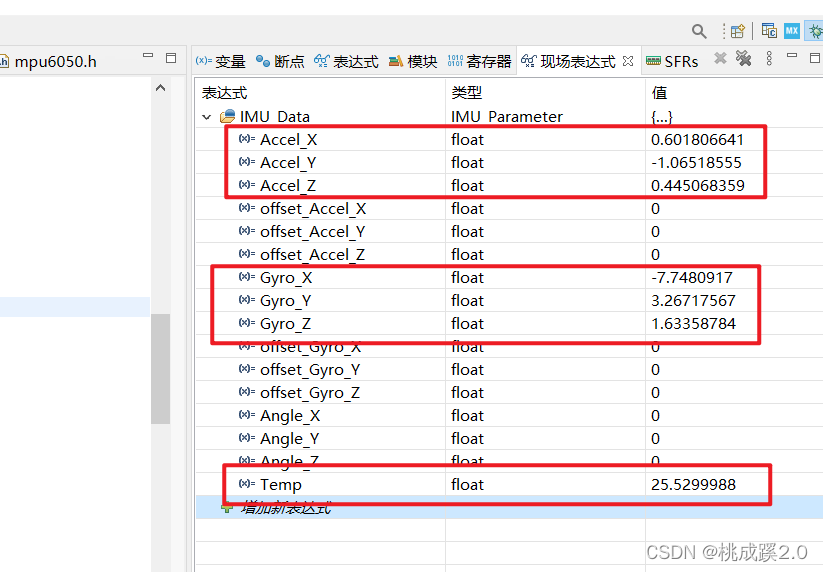The image size is (823, 572).
Task: Click the value -1.06518555
Action: coord(696,163)
